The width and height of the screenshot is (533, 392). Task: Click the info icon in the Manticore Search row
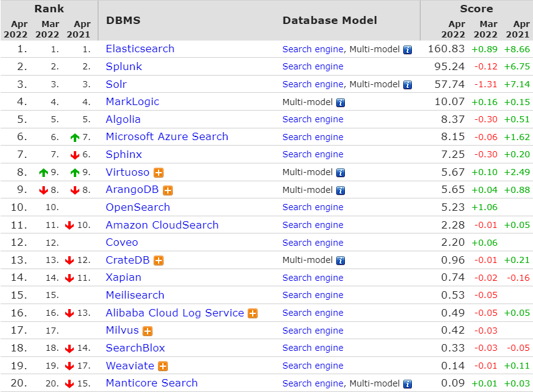click(x=407, y=384)
